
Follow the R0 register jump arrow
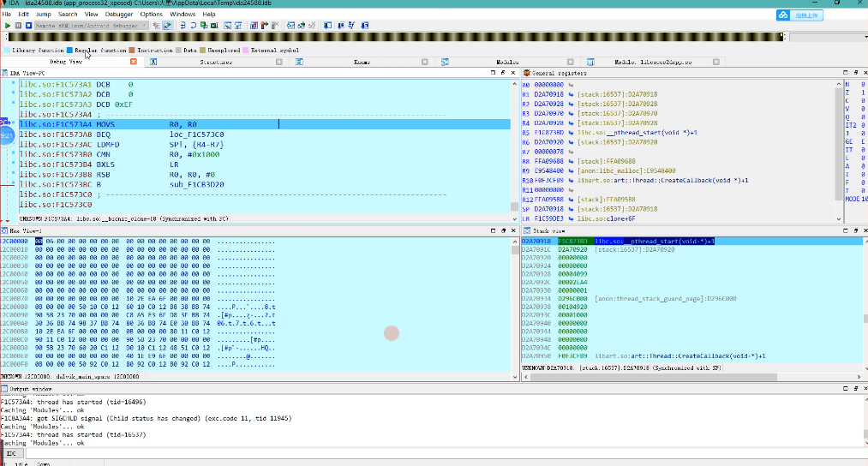pos(572,86)
